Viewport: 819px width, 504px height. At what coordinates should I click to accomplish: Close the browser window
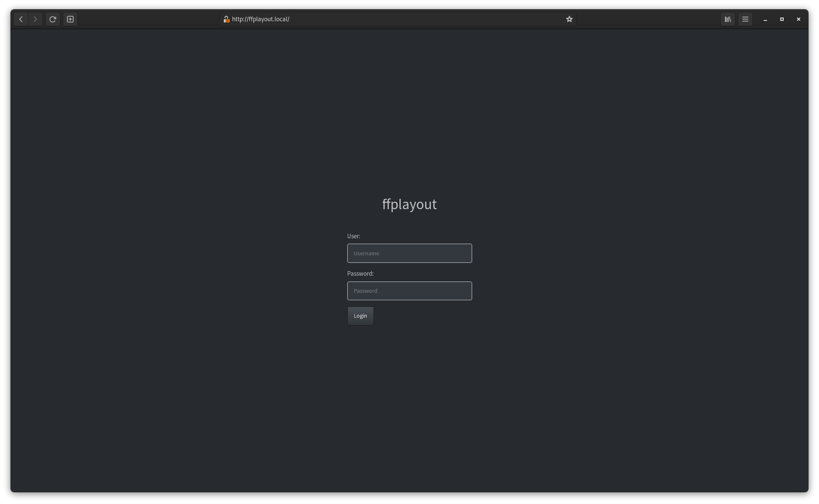[x=799, y=19]
